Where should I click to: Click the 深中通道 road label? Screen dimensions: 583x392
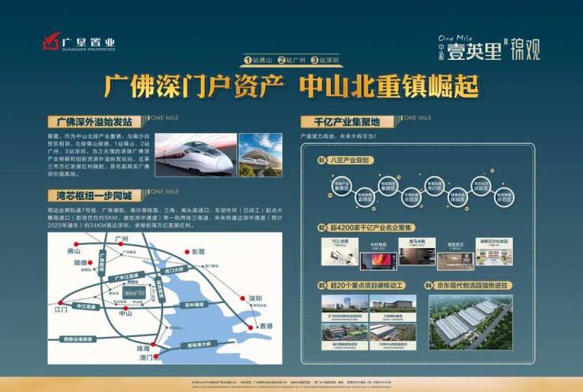(x=194, y=305)
